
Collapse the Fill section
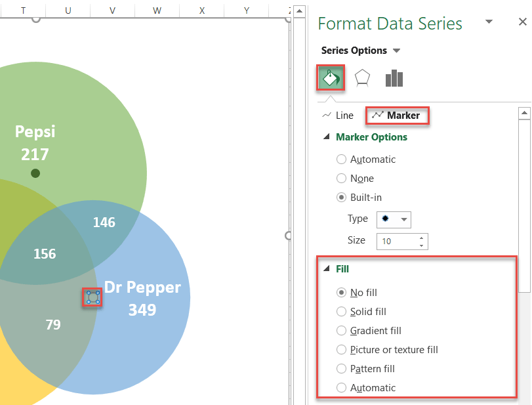pyautogui.click(x=327, y=269)
